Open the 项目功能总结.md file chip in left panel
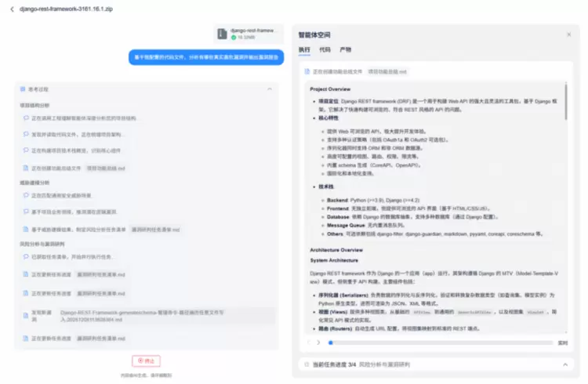This screenshot has height=384, width=588. point(106,168)
